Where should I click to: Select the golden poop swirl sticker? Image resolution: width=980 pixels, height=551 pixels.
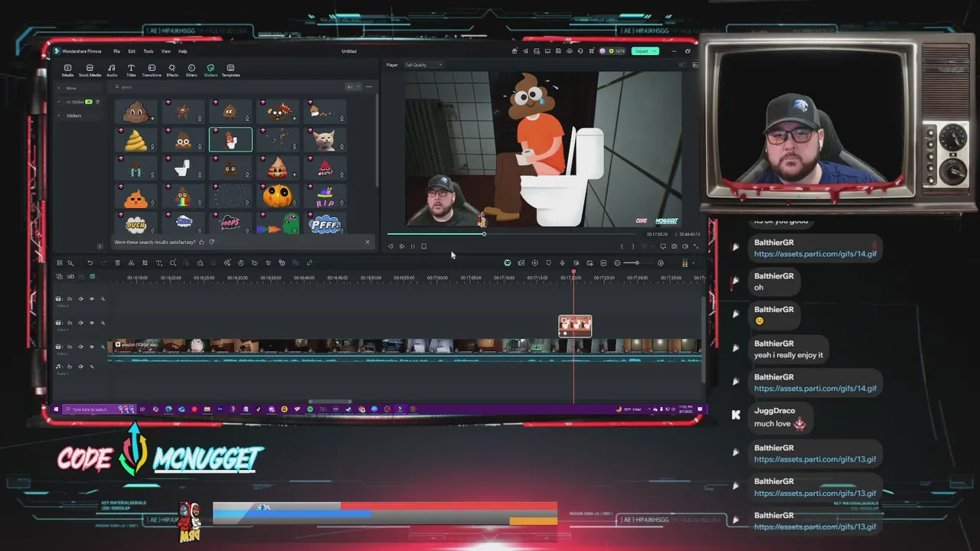136,140
